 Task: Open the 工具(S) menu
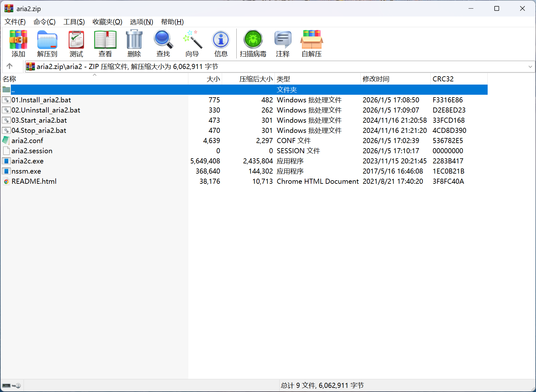[x=74, y=22]
